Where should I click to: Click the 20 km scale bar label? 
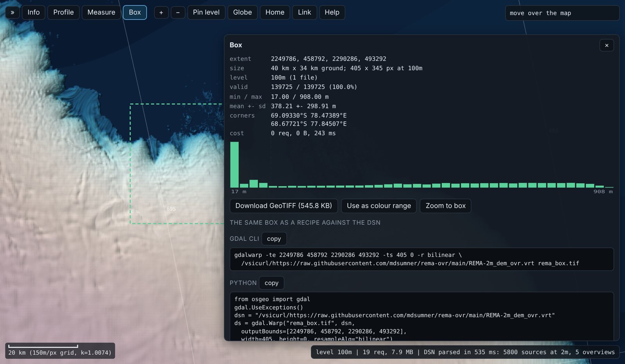point(60,353)
